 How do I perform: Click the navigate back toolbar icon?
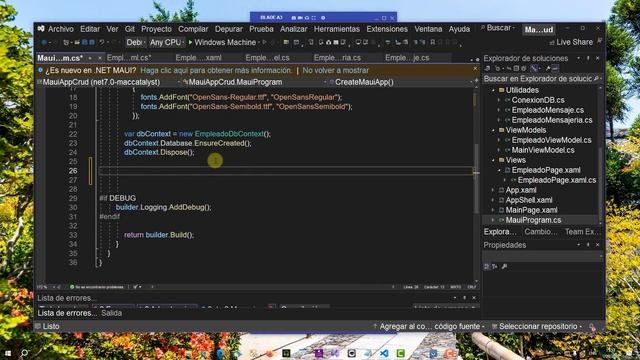[44, 42]
